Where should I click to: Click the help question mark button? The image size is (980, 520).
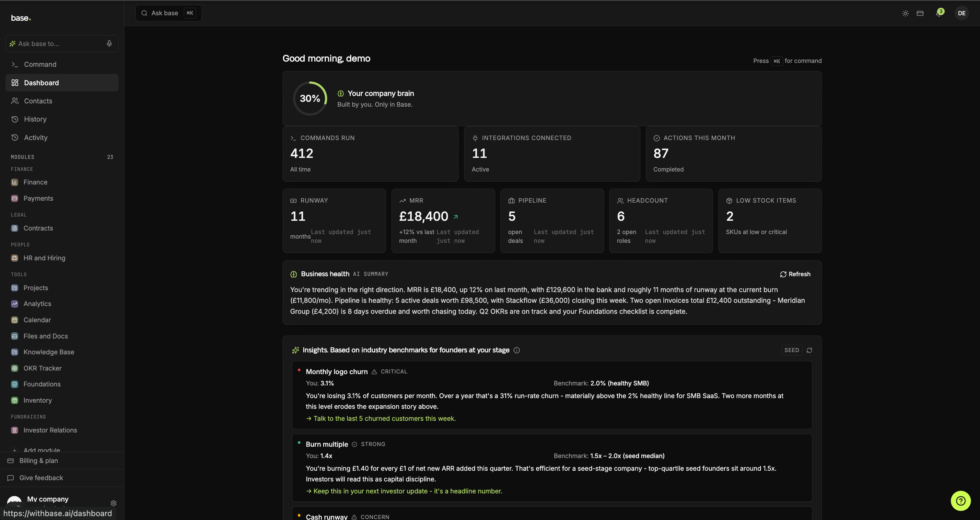coord(961,501)
